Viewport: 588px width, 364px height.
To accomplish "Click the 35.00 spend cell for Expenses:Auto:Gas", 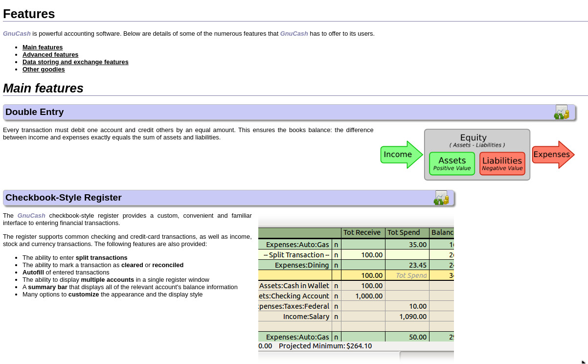I will pyautogui.click(x=407, y=245).
